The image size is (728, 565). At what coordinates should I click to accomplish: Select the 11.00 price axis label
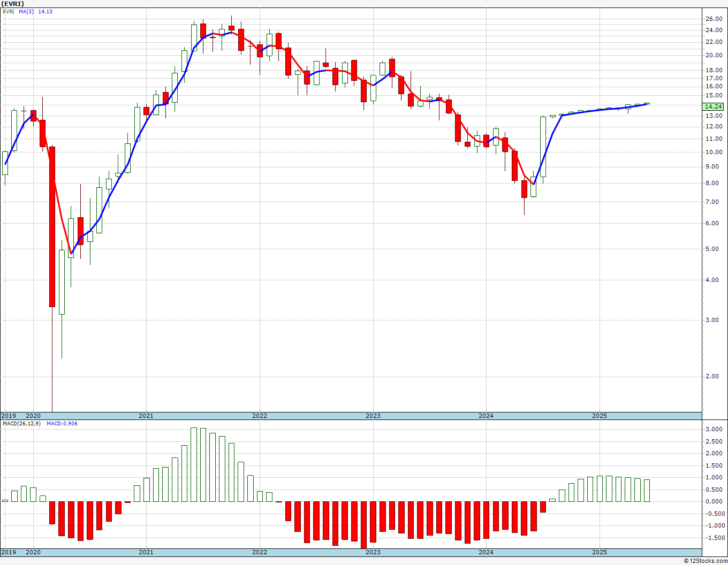[x=714, y=139]
